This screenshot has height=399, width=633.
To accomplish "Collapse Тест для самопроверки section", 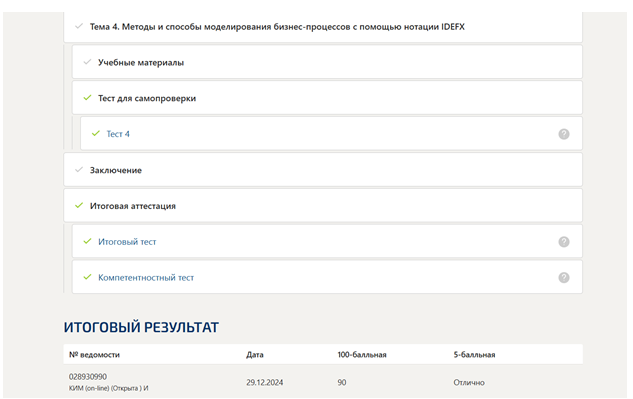I will pyautogui.click(x=327, y=98).
